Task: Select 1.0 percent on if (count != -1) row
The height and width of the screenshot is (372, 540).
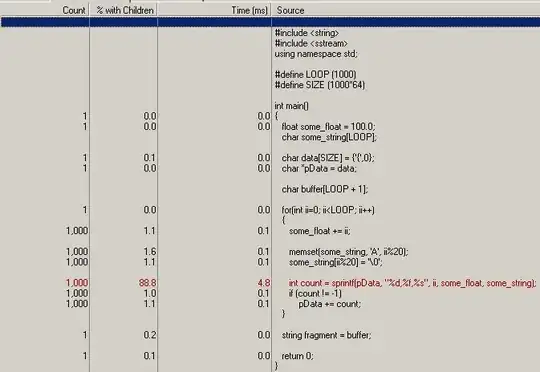Action: (150, 293)
